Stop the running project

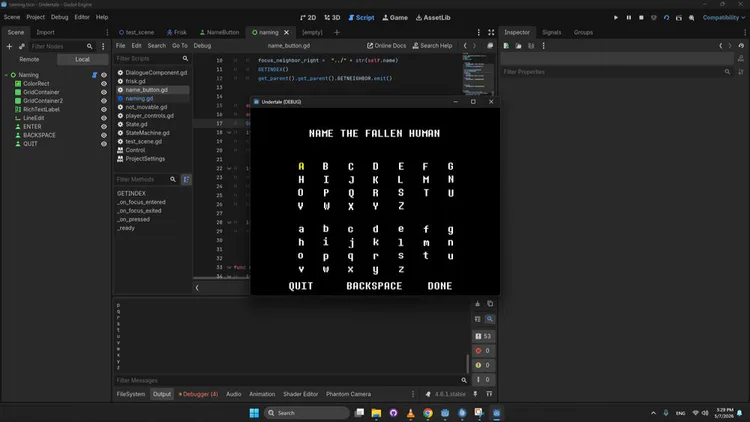tap(641, 18)
